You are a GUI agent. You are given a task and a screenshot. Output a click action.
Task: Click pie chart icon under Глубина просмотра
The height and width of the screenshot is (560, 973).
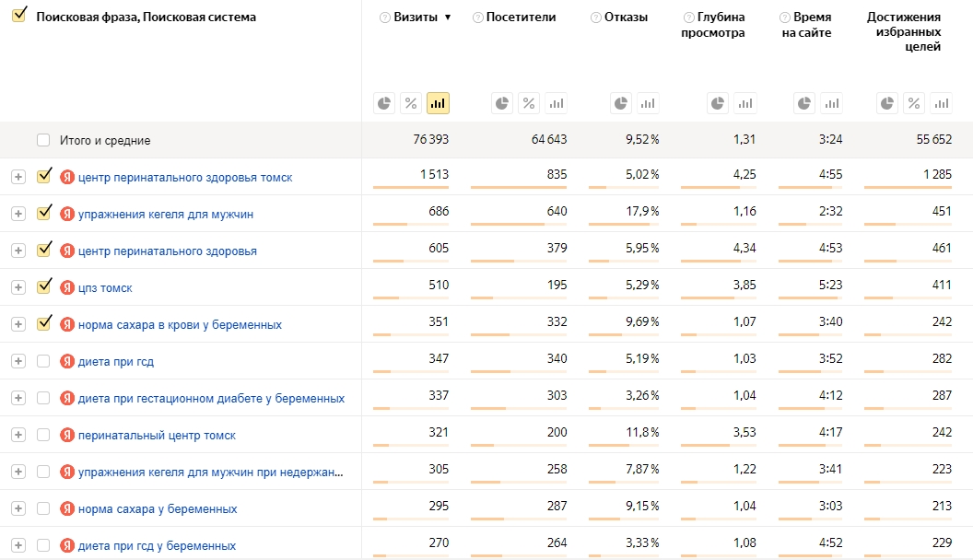coord(718,103)
